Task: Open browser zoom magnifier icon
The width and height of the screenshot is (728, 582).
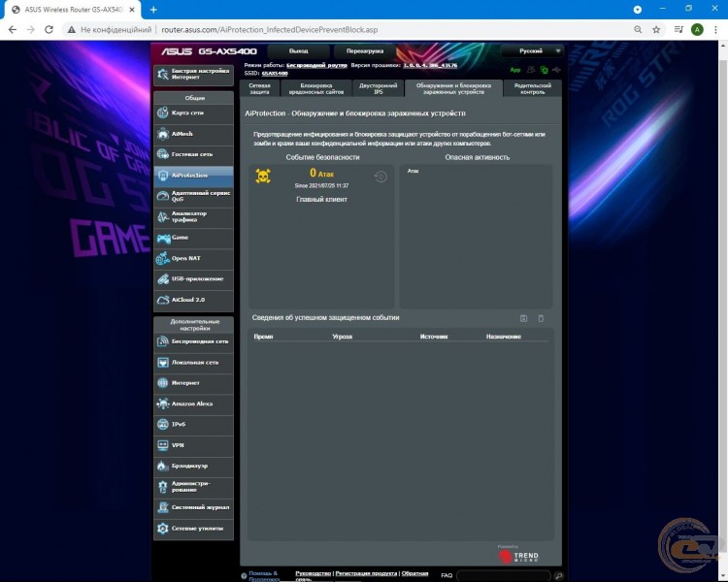Action: pos(638,30)
